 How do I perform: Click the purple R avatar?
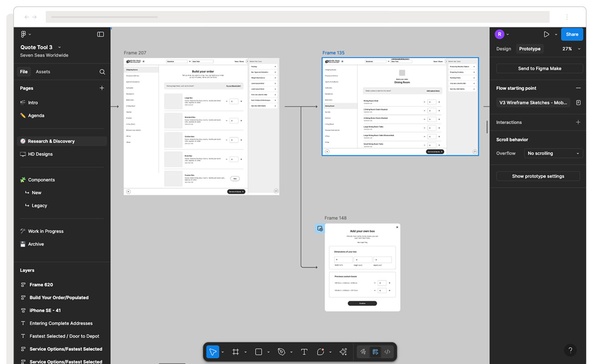pyautogui.click(x=500, y=34)
